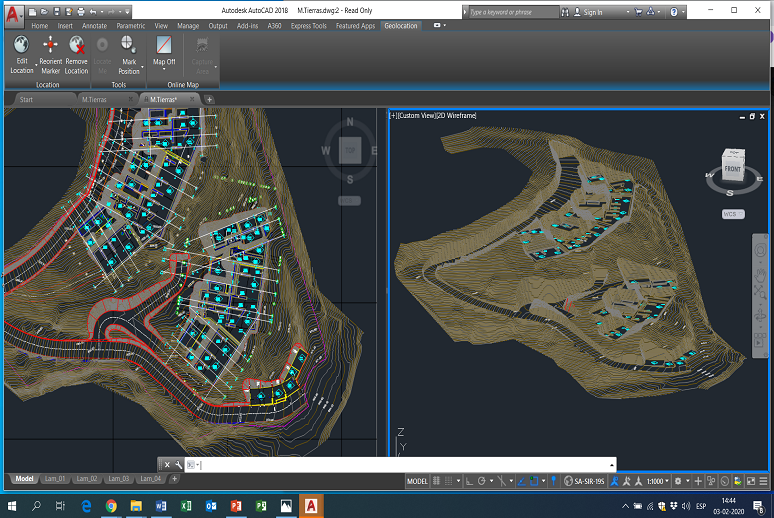
Task: Expand the Map Off dropdown arrow
Action: [x=164, y=70]
